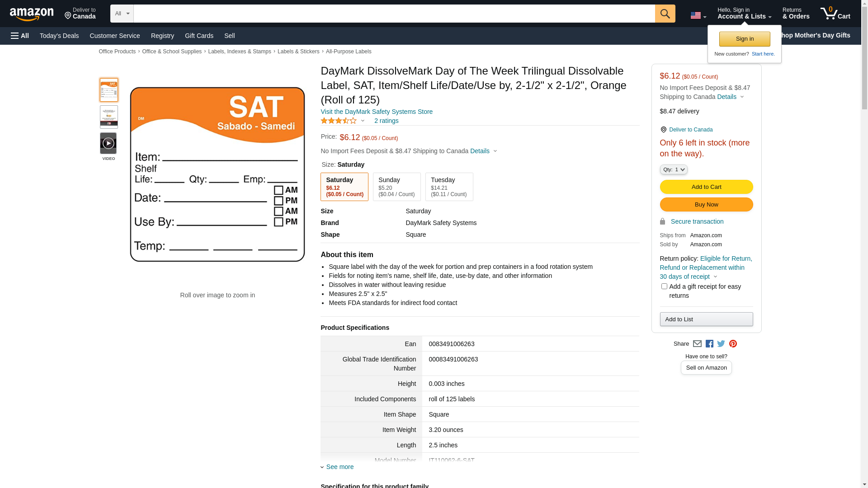This screenshot has width=868, height=488.
Task: Share product via email icon
Action: (697, 344)
